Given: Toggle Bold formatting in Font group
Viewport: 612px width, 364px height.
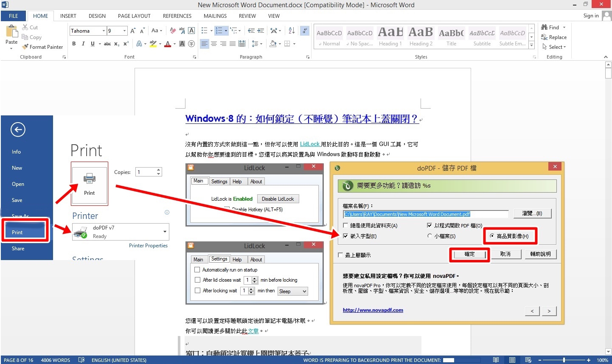Looking at the screenshot, I should point(74,44).
